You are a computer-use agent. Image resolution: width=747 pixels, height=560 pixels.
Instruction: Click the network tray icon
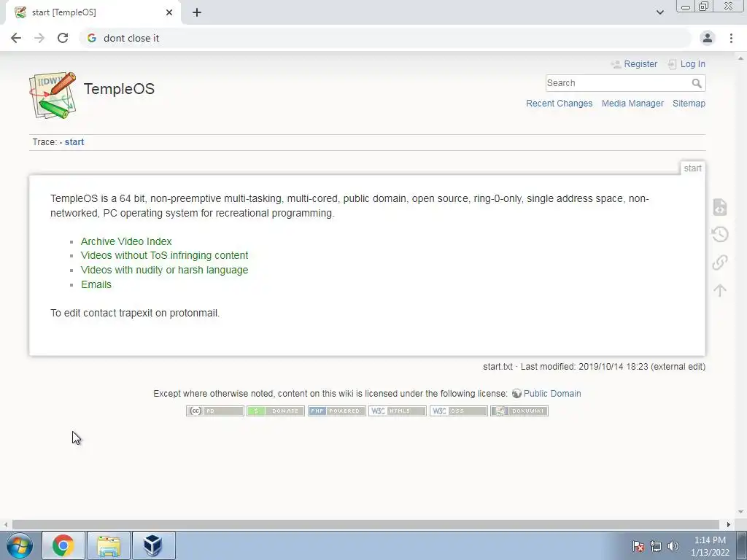(656, 546)
